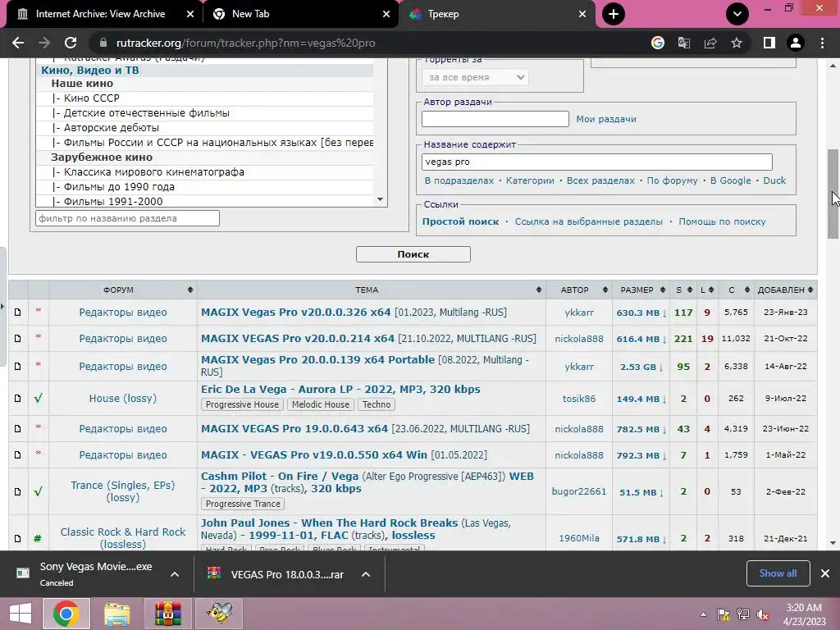The height and width of the screenshot is (630, 840).
Task: Sort results by L leechers column
Action: click(x=707, y=290)
